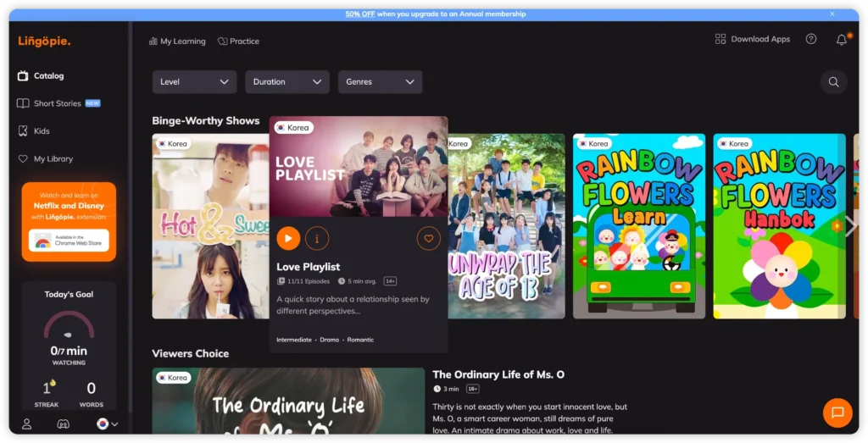Click the Today's Goal gauge
The height and width of the screenshot is (443, 868).
click(70, 325)
